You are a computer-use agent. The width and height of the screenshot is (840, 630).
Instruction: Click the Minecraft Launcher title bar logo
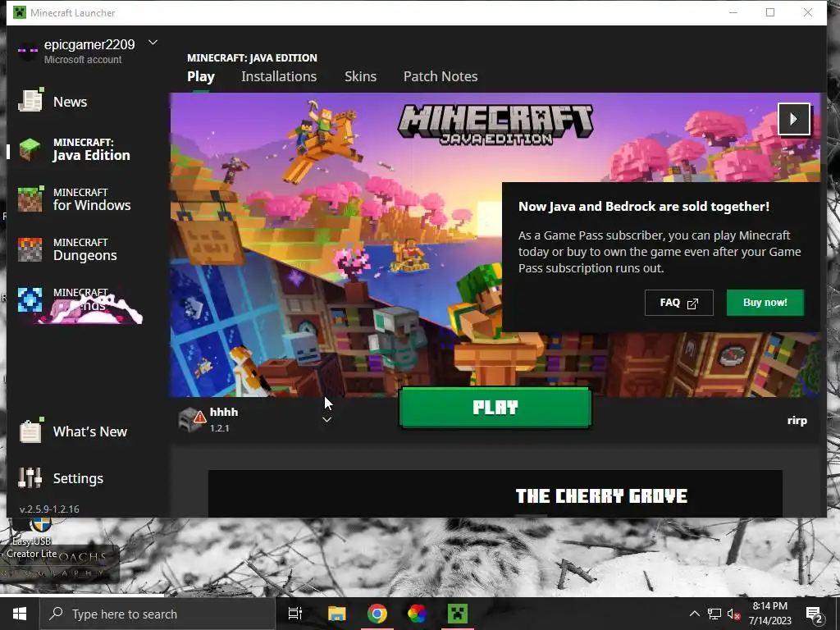click(x=20, y=12)
